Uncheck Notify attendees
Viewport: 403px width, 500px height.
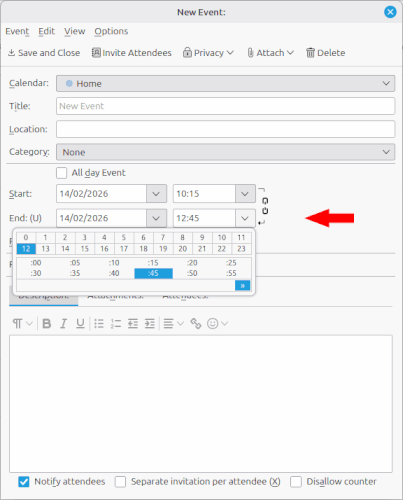pyautogui.click(x=23, y=482)
